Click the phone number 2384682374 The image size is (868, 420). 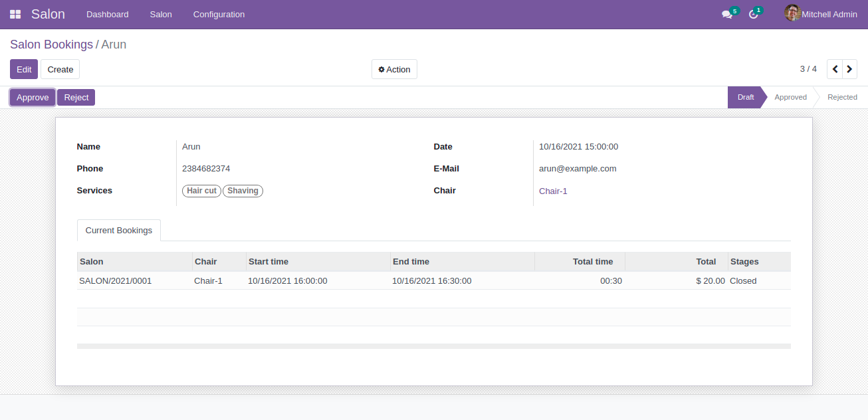coord(206,168)
